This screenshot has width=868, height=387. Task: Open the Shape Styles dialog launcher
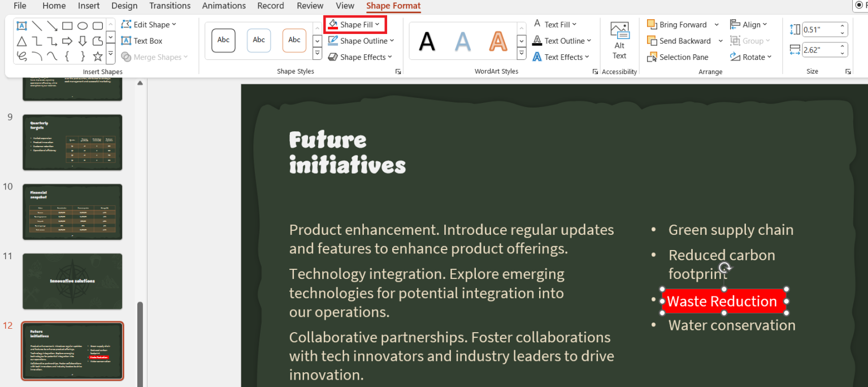click(398, 71)
